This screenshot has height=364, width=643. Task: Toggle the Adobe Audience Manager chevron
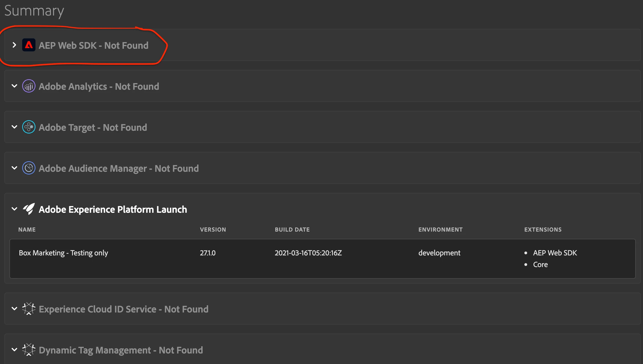(14, 168)
